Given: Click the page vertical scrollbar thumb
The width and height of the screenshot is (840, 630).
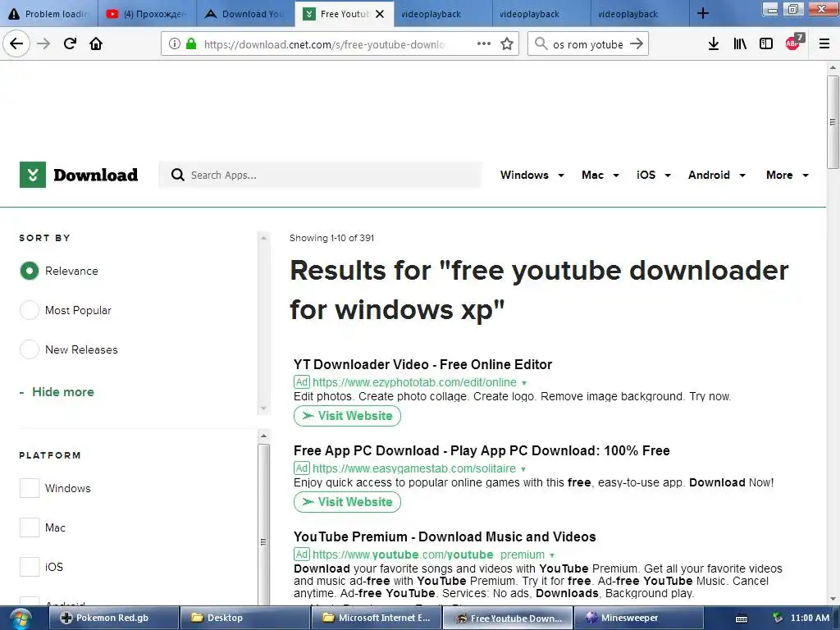Looking at the screenshot, I should (x=833, y=121).
